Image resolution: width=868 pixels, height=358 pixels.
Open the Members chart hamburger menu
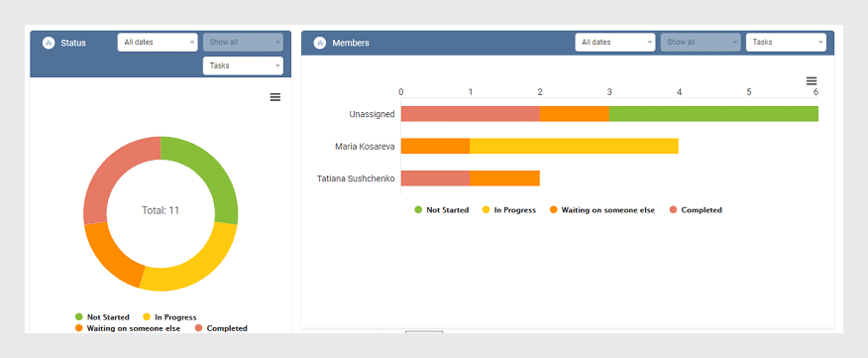812,81
